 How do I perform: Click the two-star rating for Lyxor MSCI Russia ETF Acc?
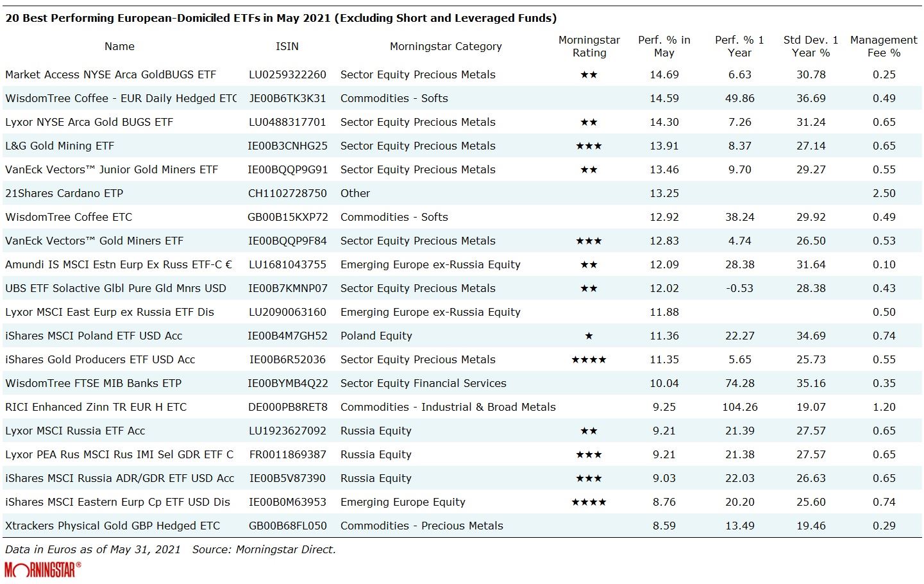click(x=589, y=431)
